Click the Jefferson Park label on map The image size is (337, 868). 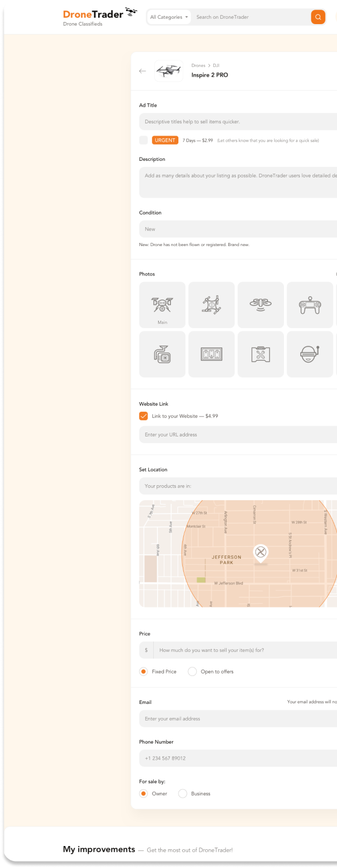pyautogui.click(x=227, y=560)
